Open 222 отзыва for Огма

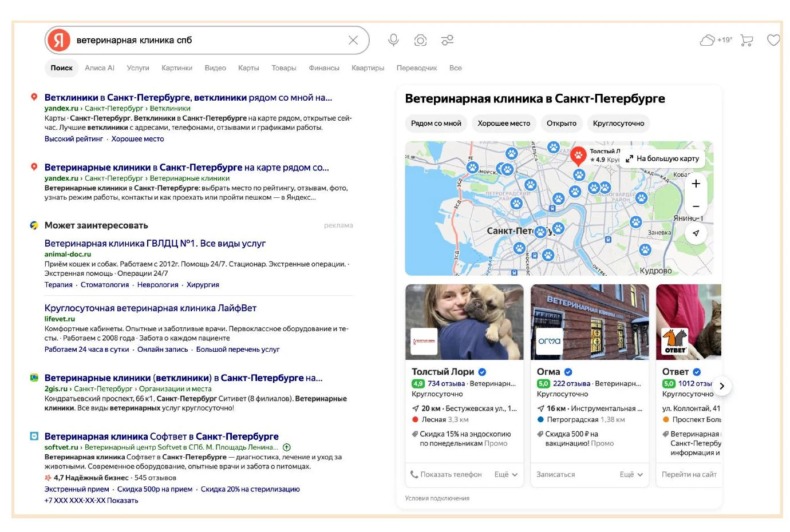point(571,384)
